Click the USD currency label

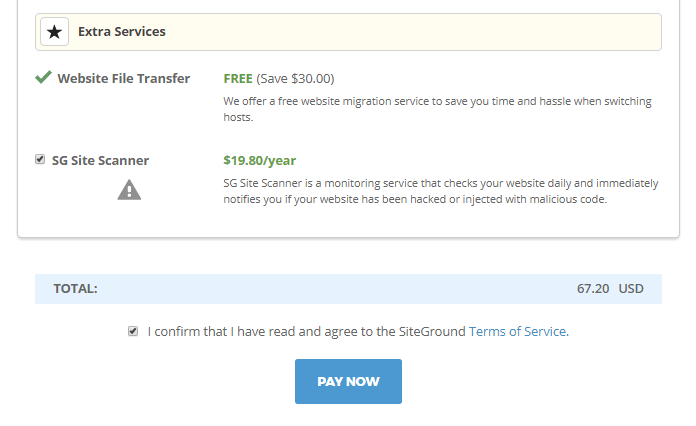[631, 289]
